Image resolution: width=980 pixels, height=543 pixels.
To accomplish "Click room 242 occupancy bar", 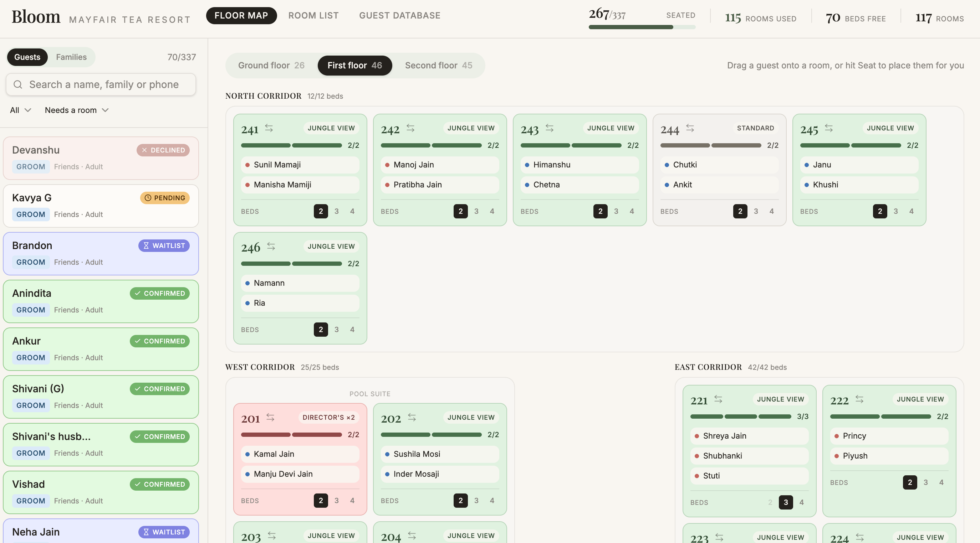I will pos(431,145).
